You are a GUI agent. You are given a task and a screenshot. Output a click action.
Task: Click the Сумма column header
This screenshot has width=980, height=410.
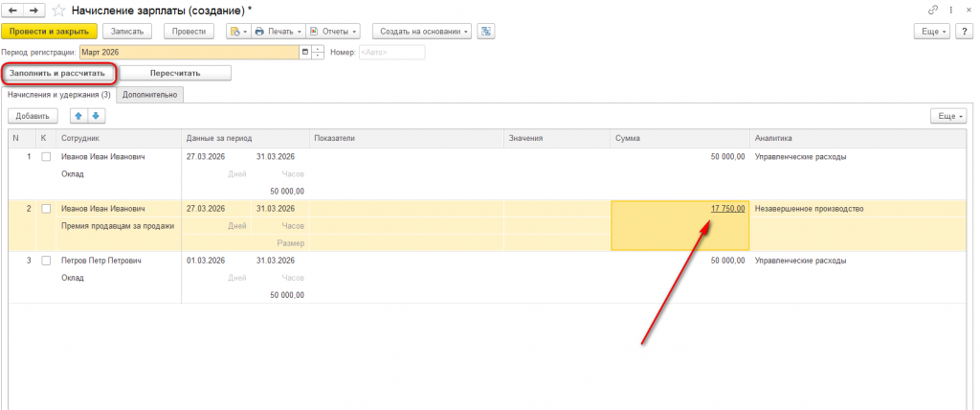pyautogui.click(x=679, y=138)
